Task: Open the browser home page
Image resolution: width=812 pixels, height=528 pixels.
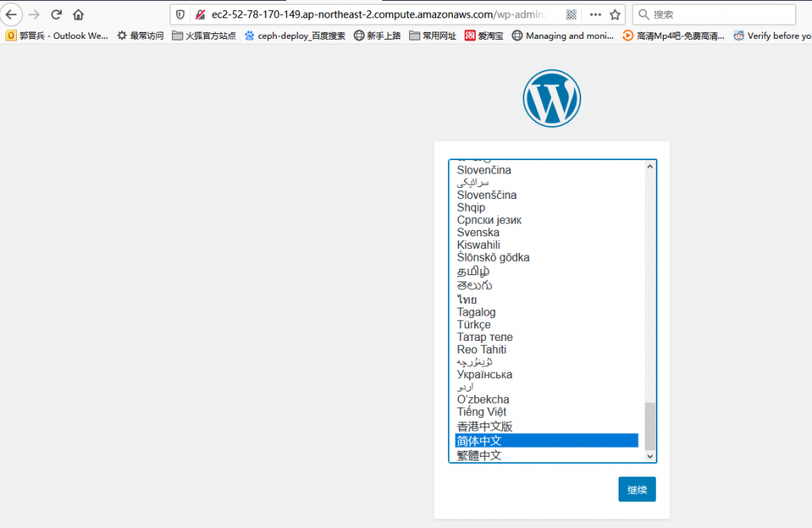Action: [79, 14]
